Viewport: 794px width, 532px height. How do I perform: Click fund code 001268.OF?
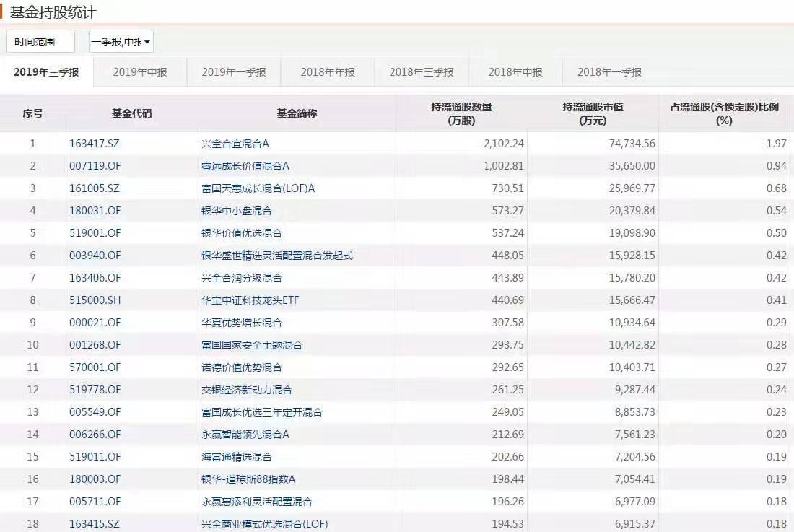[95, 345]
